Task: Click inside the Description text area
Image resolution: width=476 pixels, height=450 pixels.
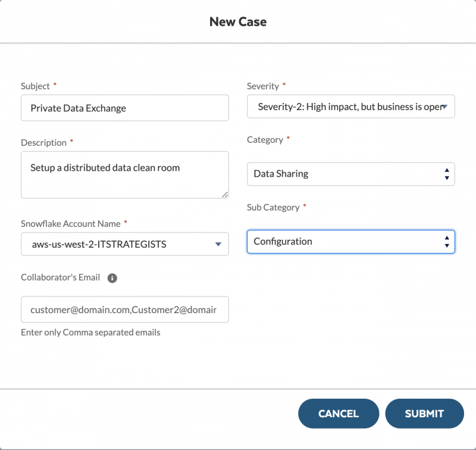Action: point(125,173)
